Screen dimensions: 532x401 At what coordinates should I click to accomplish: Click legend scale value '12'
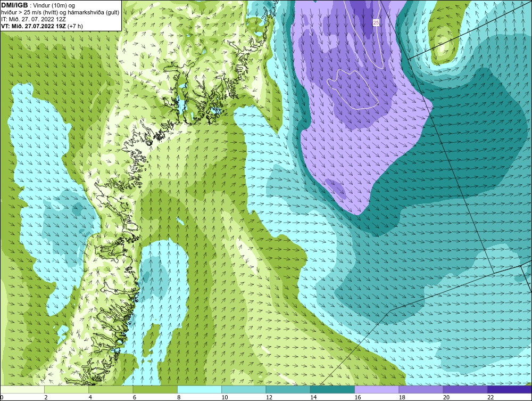(269, 398)
